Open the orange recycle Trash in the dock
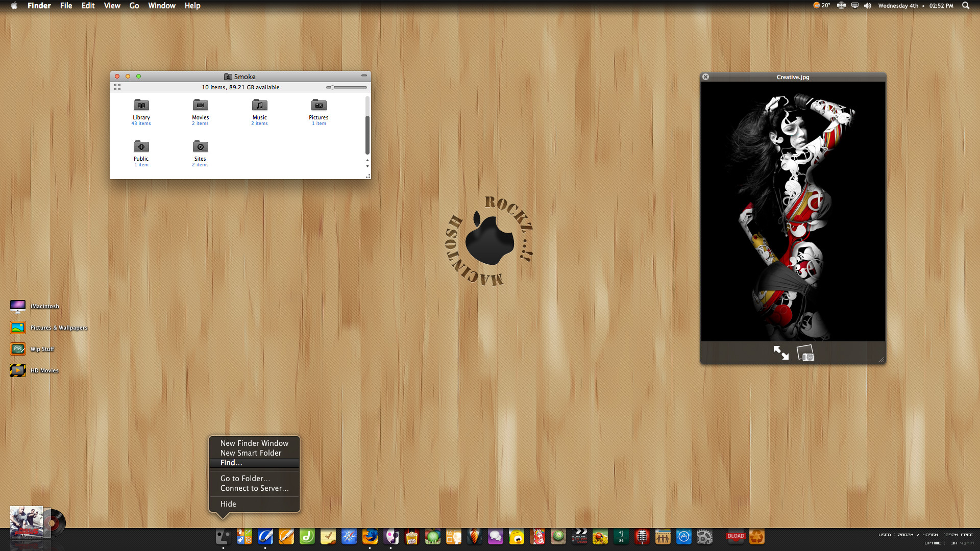Viewport: 980px width, 551px height. [x=757, y=537]
